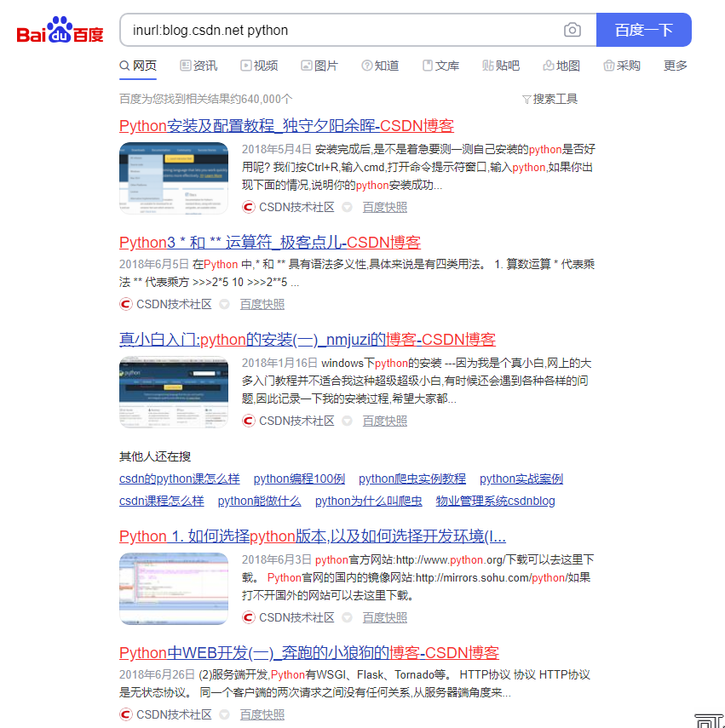This screenshot has height=728, width=725.
Task: Click CSDN技术社区 source under 真小白入门 result
Action: tap(296, 421)
